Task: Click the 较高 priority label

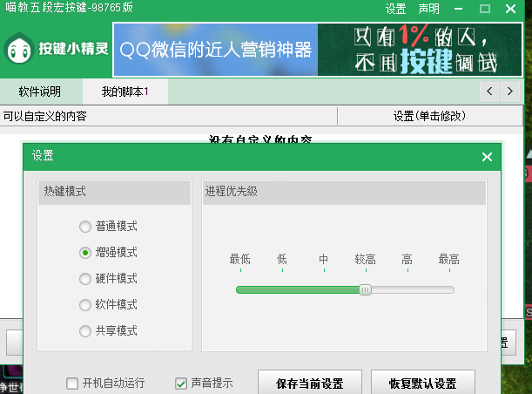Action: [366, 259]
